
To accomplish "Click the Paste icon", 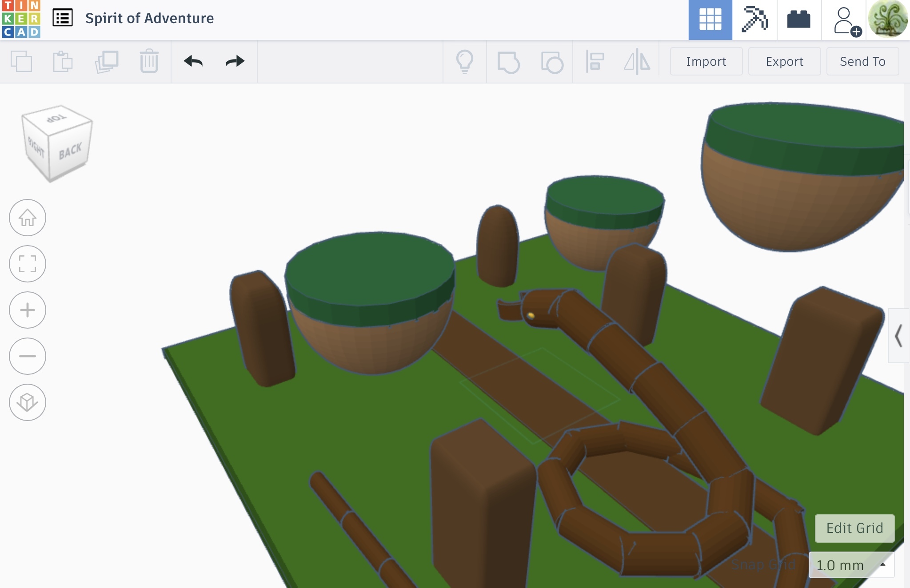I will pos(63,61).
